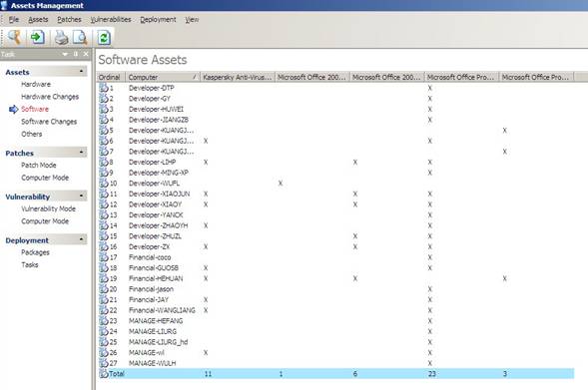This screenshot has height=390, width=588.
Task: Open the View menu
Action: tap(192, 20)
